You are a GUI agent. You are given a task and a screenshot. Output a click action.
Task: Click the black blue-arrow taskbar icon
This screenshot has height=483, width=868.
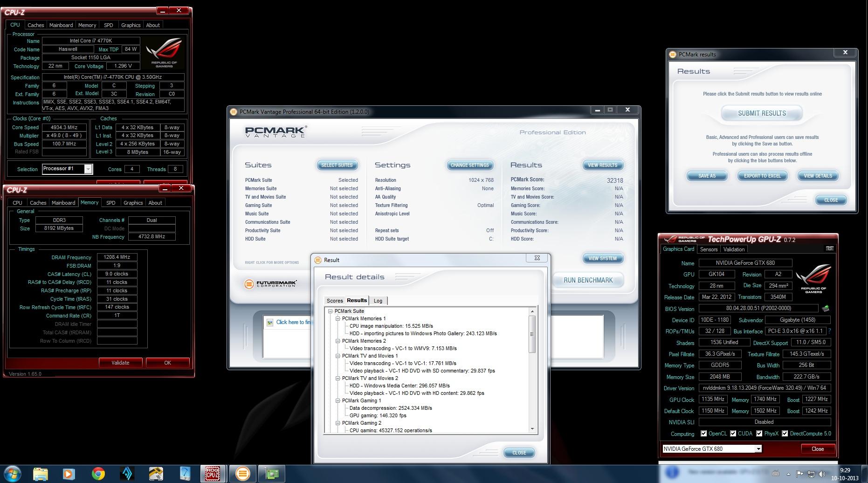click(127, 474)
